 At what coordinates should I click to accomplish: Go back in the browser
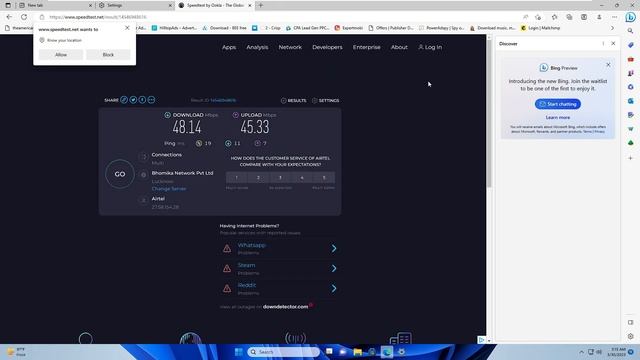point(9,17)
